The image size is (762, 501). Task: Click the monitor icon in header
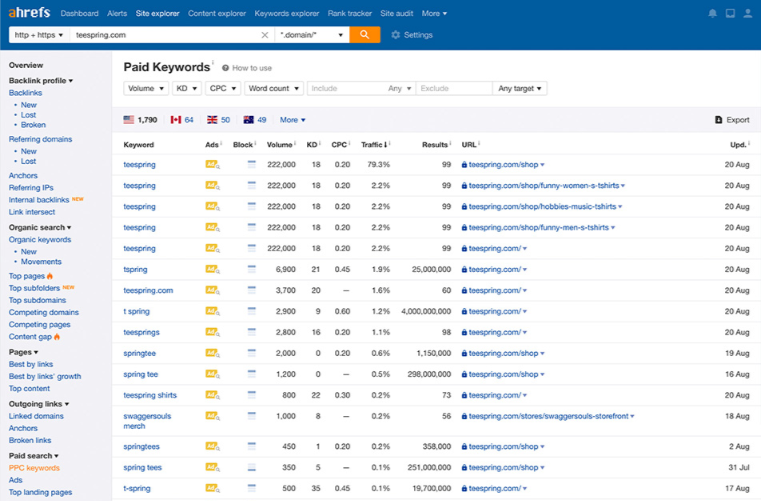point(730,14)
